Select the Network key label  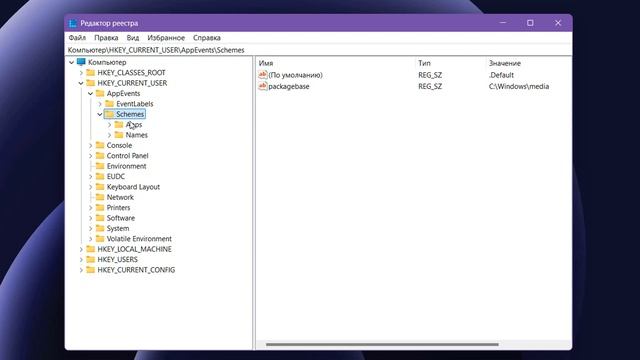pyautogui.click(x=120, y=197)
